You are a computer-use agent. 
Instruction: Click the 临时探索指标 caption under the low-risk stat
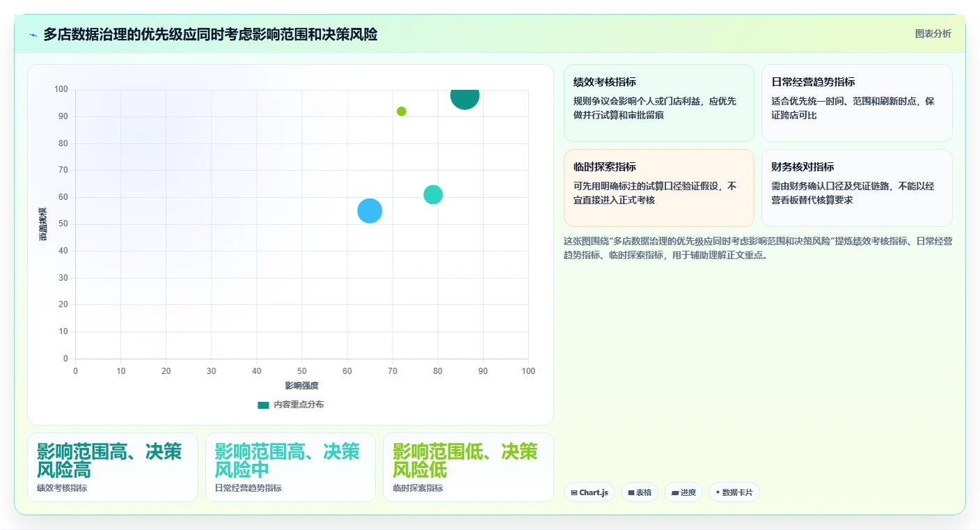coord(418,488)
